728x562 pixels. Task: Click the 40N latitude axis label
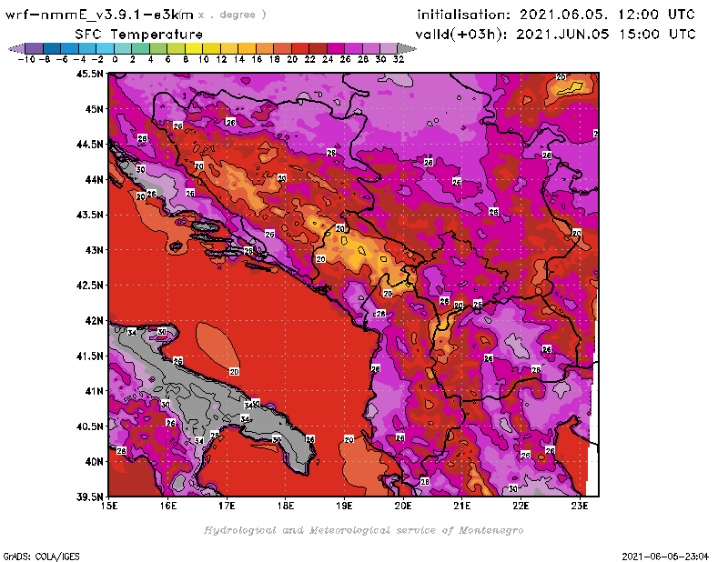point(94,462)
